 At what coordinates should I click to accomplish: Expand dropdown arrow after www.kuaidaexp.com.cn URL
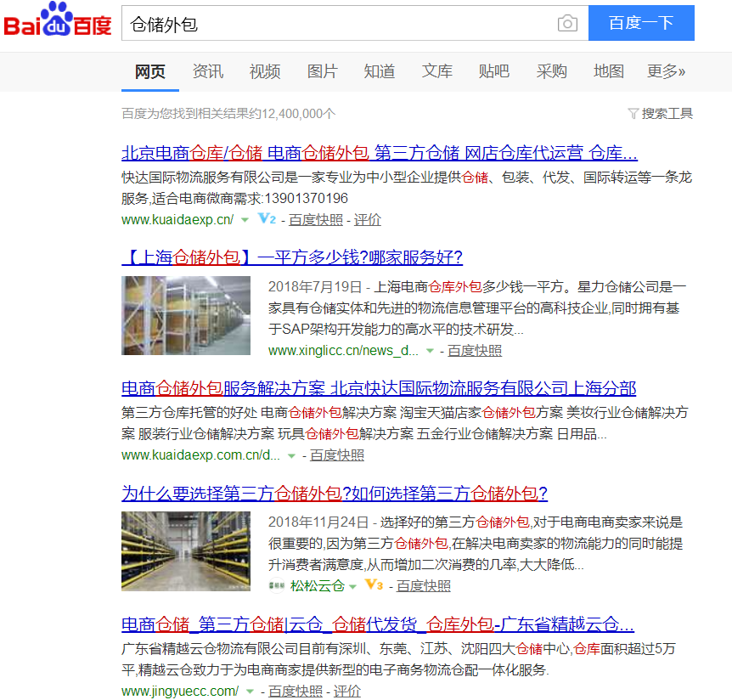(x=292, y=456)
